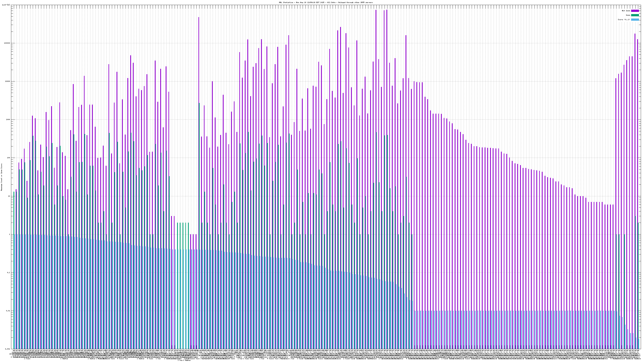
Task: Click the RBL Statistics chart title
Action: 325,2
